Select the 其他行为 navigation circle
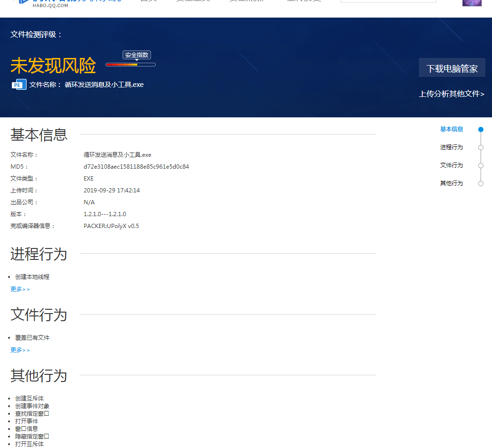Screen dimensions: 492x448 point(481,183)
